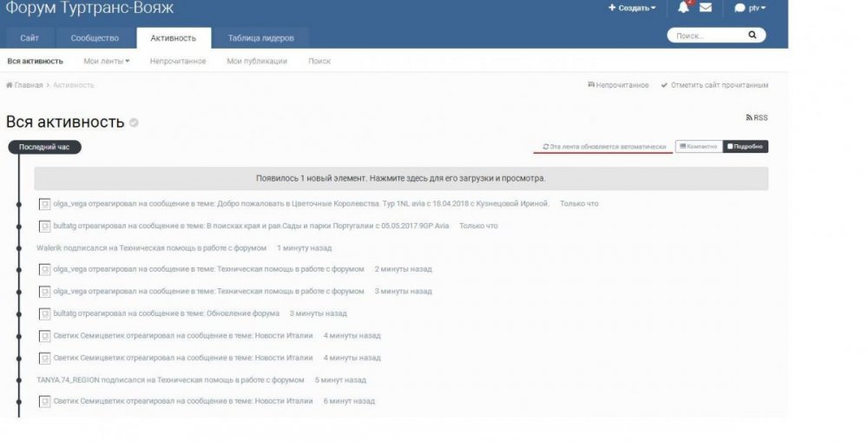Open the Поиск submenu item
This screenshot has height=442, width=868.
(319, 61)
